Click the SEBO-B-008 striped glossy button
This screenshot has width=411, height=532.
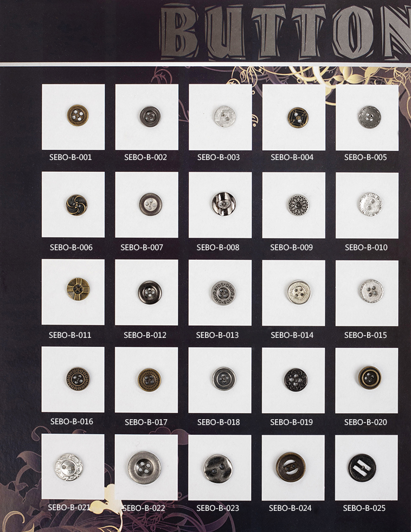click(x=224, y=203)
